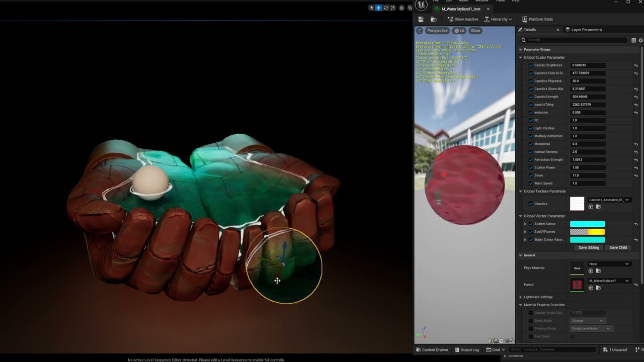Uncheck the causticTiling parameter override
The width and height of the screenshot is (644, 362).
coord(530,105)
